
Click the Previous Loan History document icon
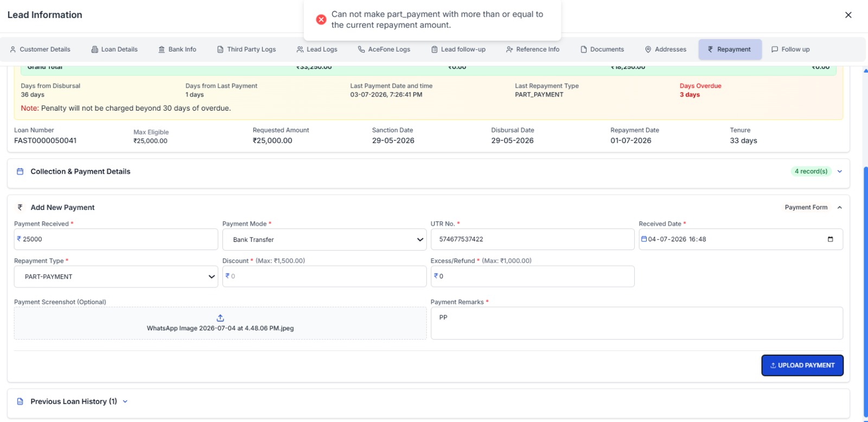[20, 401]
